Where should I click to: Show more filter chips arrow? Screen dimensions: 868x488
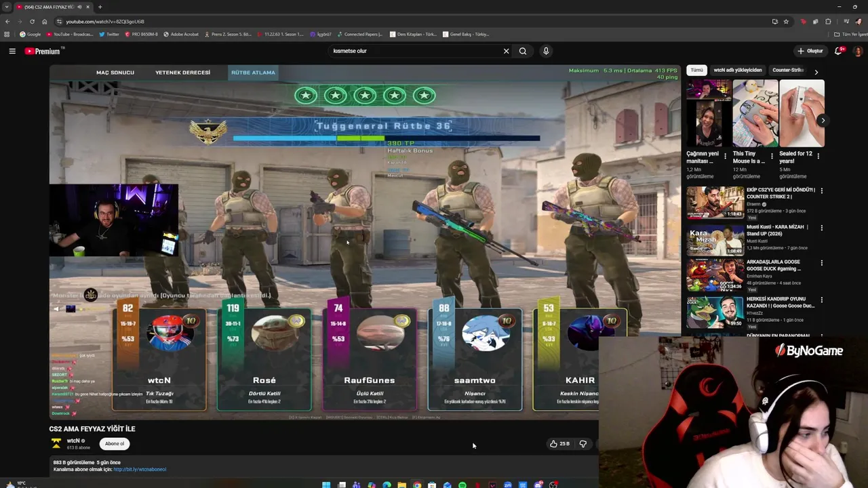click(816, 71)
